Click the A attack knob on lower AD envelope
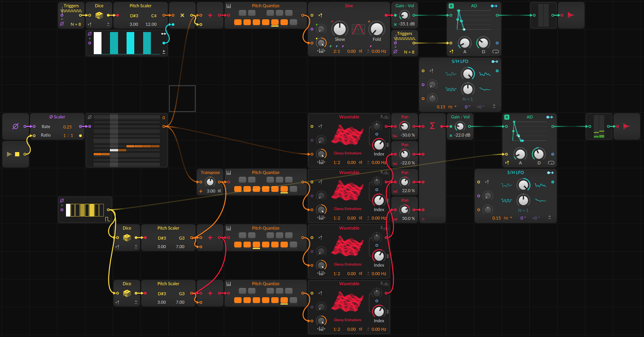Screen dimensions: 644x337 [520, 154]
